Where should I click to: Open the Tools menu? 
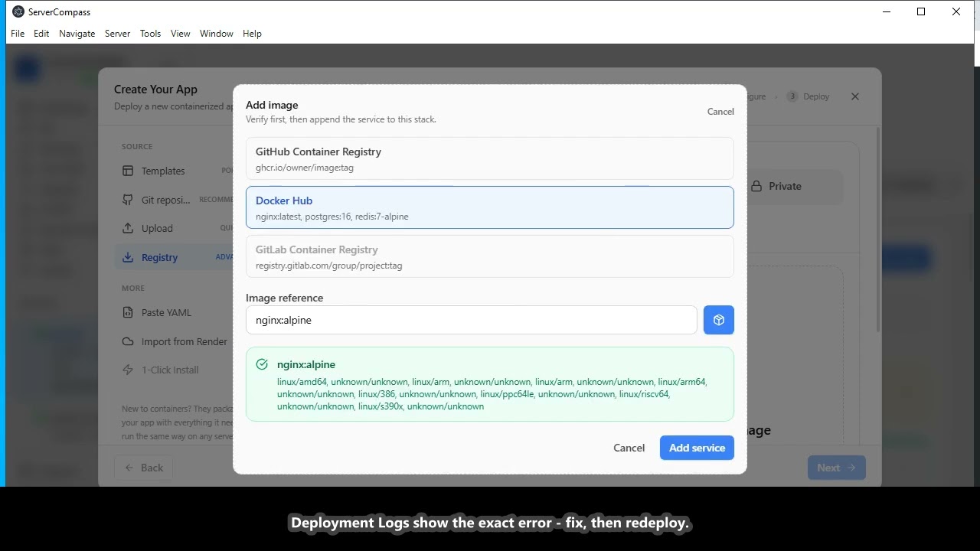coord(150,34)
